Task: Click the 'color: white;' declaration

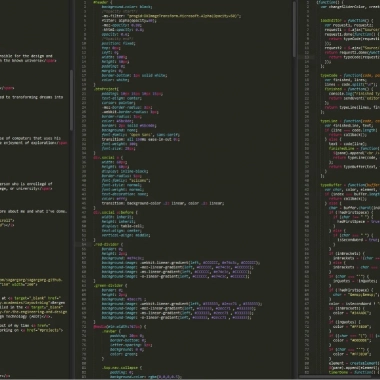Action: coord(115,80)
